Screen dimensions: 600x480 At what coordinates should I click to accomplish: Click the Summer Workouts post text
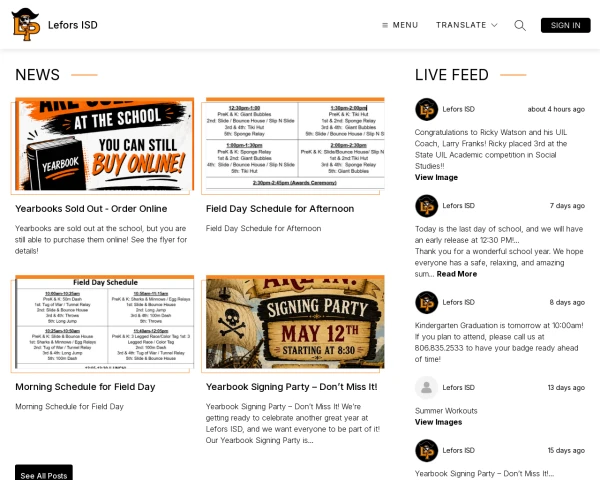click(x=446, y=411)
